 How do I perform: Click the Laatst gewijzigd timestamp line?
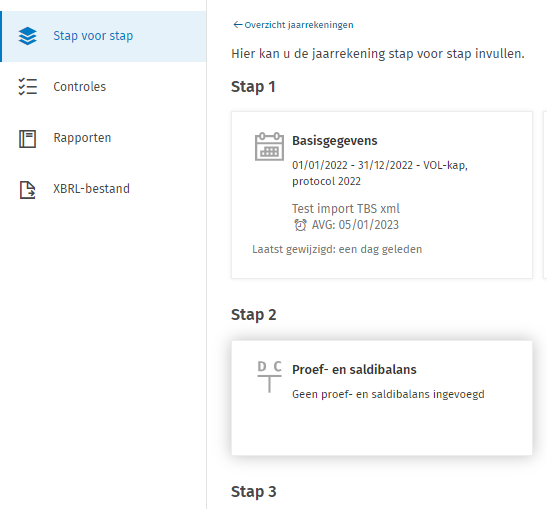tap(337, 249)
